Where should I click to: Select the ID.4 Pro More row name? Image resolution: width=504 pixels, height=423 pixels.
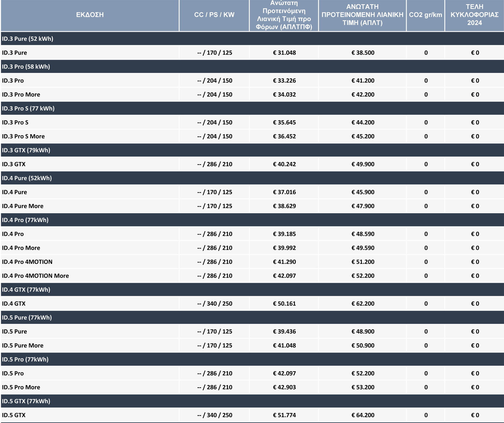tap(21, 248)
